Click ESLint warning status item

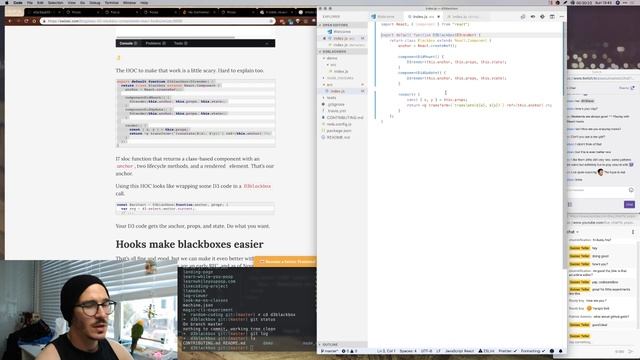point(486,351)
